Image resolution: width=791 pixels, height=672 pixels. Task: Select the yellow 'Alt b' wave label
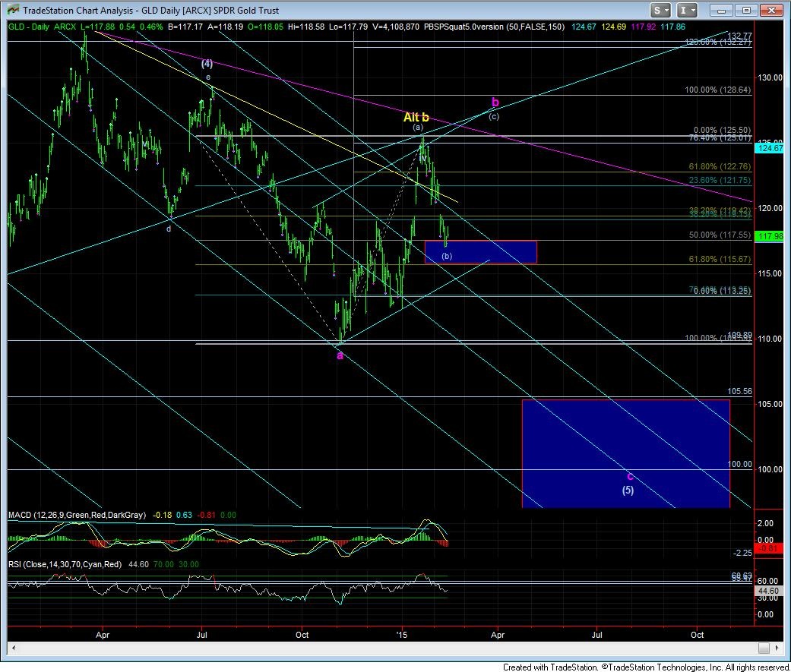tap(416, 118)
